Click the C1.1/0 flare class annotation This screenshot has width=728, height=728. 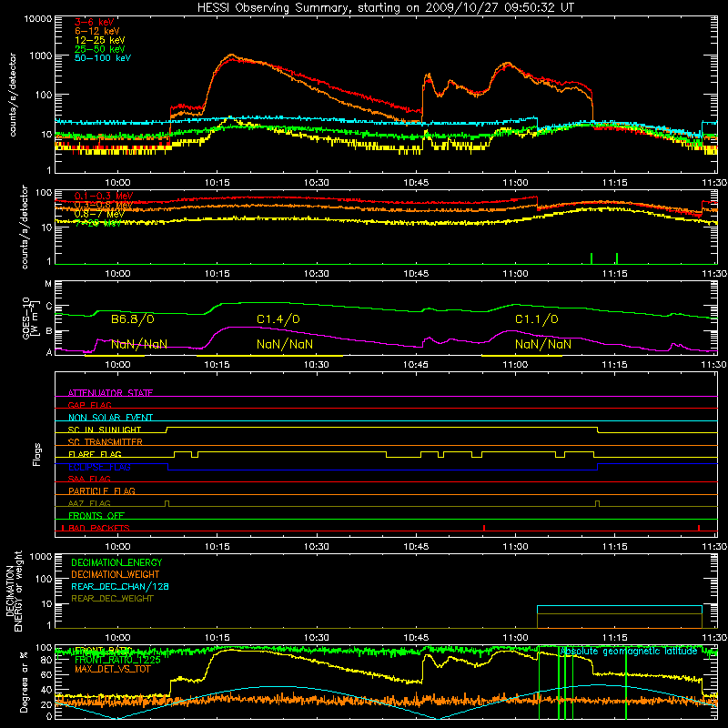click(536, 319)
